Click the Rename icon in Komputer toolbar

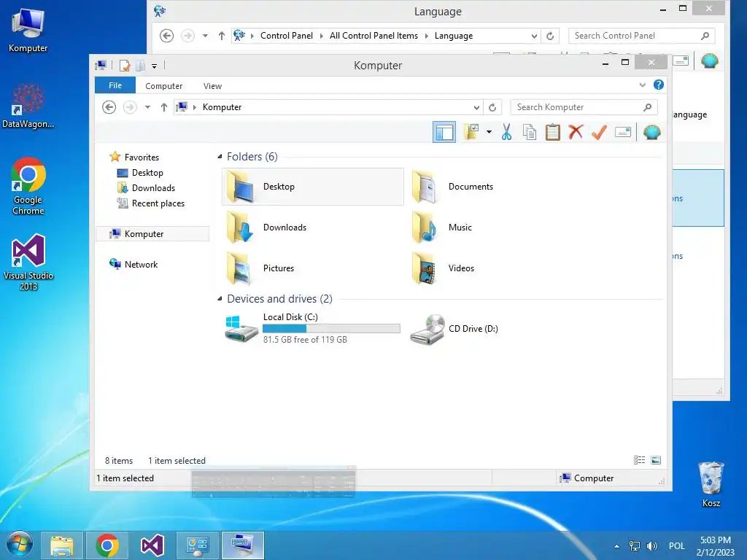pos(623,132)
